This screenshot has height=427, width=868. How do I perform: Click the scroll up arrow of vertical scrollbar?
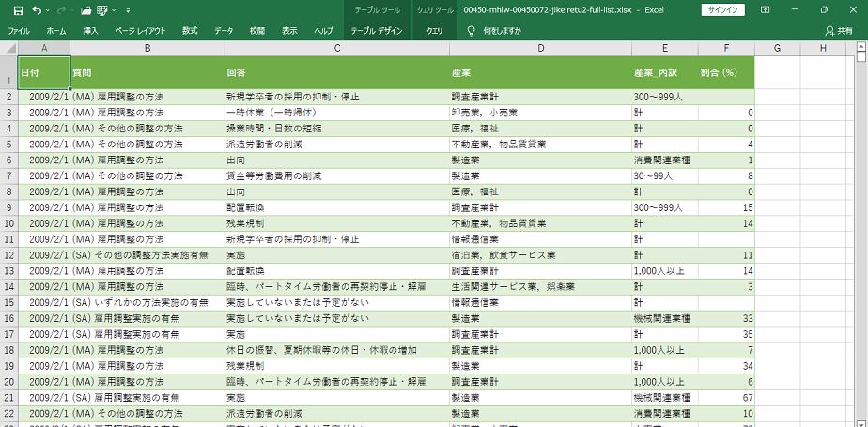860,46
